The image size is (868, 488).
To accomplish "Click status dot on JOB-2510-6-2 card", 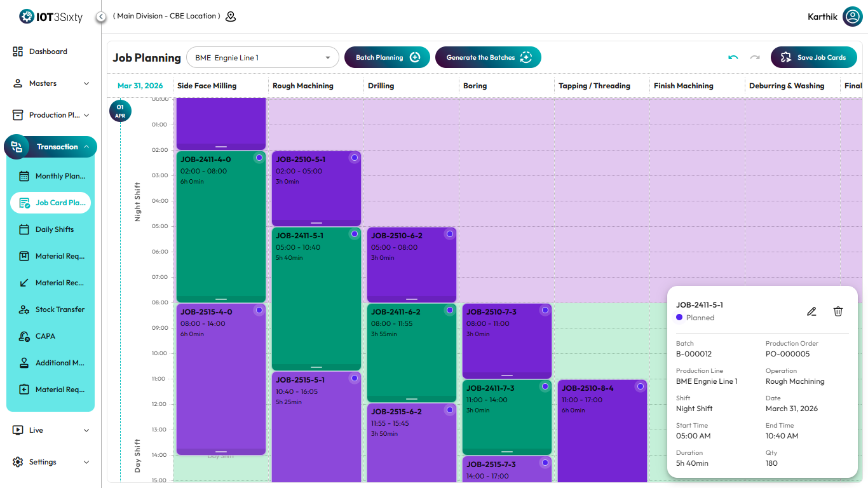I will pyautogui.click(x=449, y=234).
